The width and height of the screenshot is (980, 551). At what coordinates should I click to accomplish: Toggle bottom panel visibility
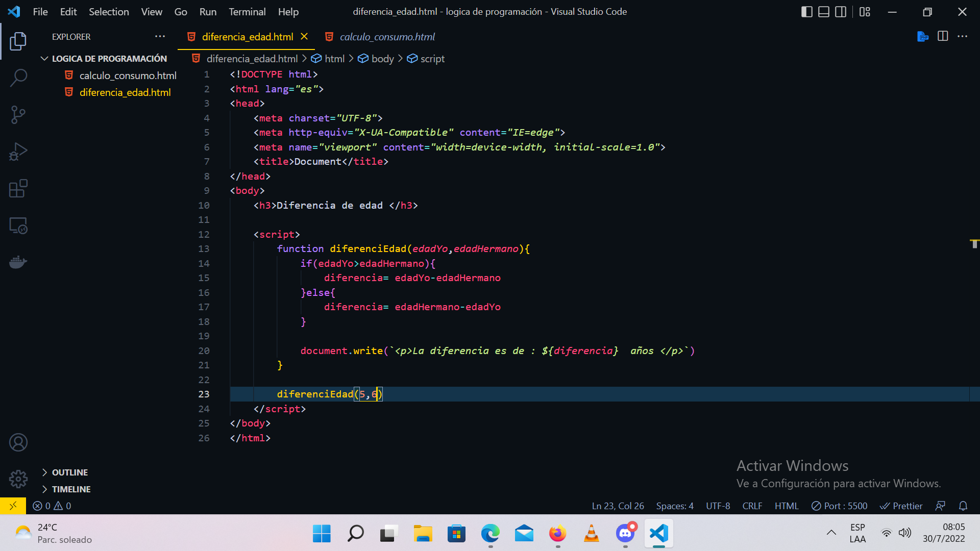[824, 11]
